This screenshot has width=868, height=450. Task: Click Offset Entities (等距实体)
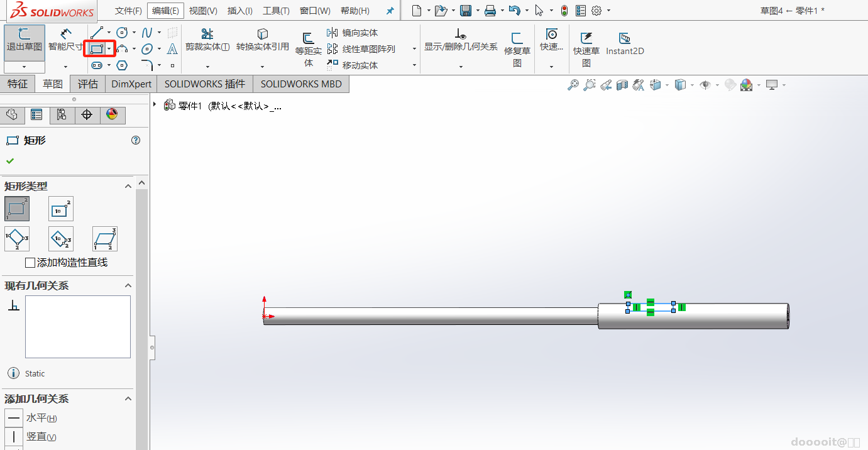(x=308, y=49)
